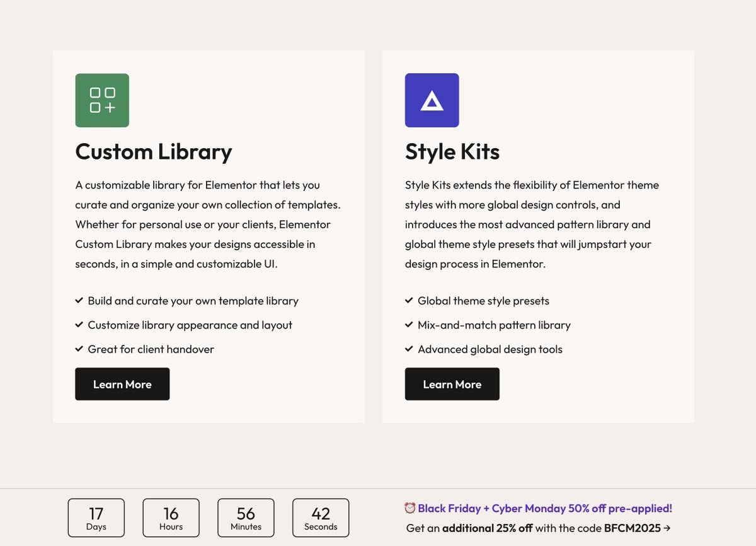
Task: Click 'Advanced global design tools' item
Action: click(490, 349)
